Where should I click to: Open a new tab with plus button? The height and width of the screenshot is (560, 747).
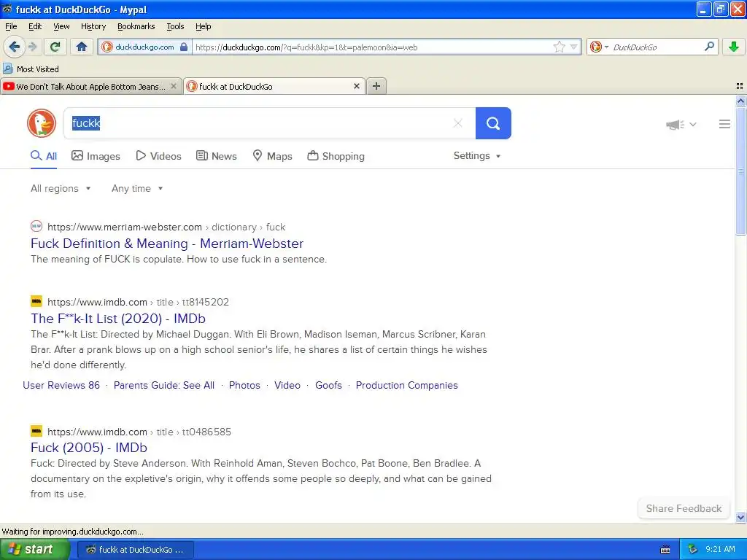point(376,86)
